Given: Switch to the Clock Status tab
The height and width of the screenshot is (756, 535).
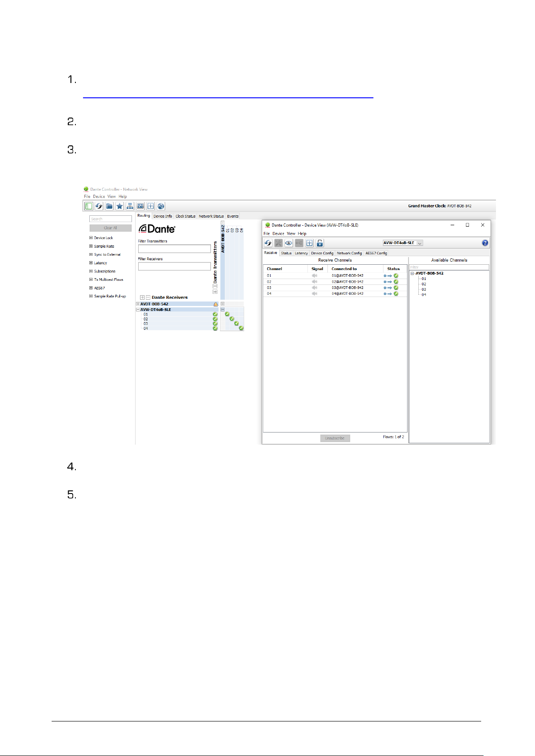Looking at the screenshot, I should (x=185, y=216).
